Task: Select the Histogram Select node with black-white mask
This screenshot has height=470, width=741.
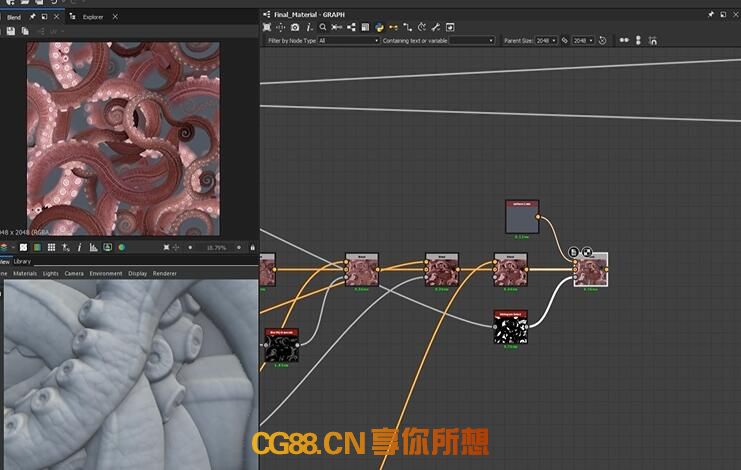Action: (510, 327)
